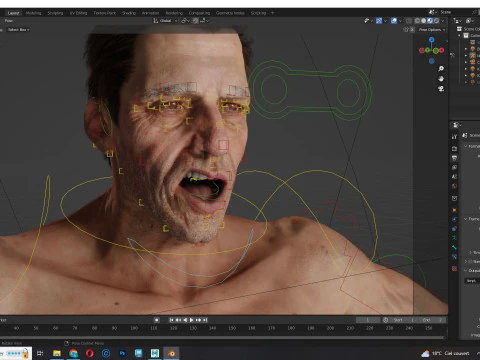Open File Explorer from the taskbar
This screenshot has height=360, width=480.
(57, 353)
